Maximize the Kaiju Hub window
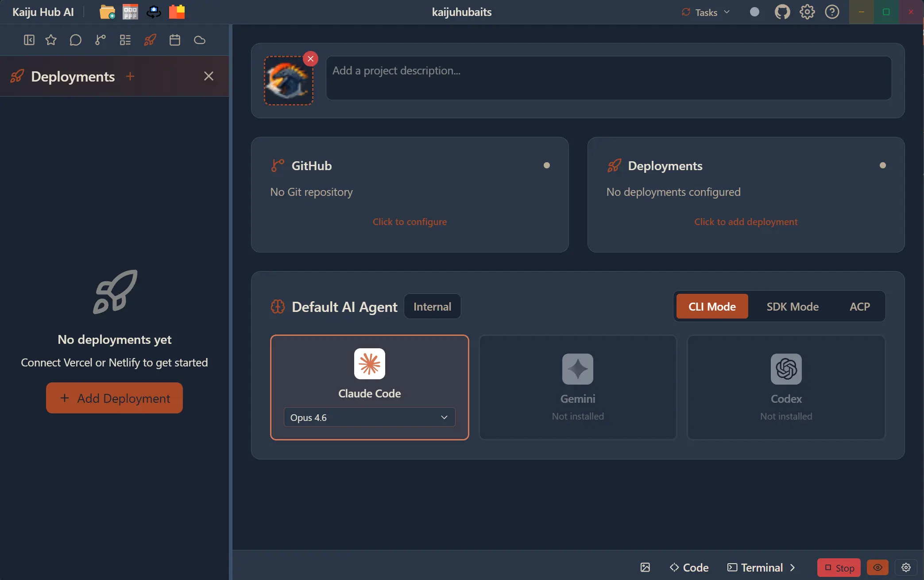This screenshot has width=924, height=580. [x=886, y=12]
